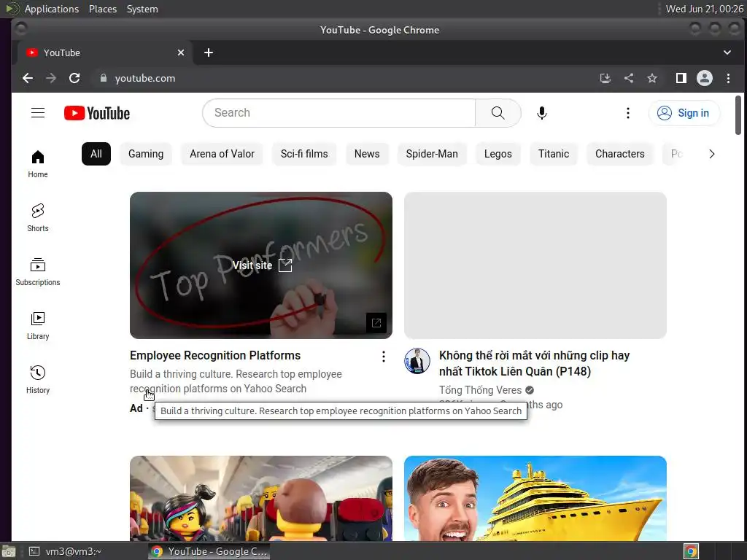Screen dimensions: 747x560
Task: Select the Gaming chip
Action: (146, 154)
